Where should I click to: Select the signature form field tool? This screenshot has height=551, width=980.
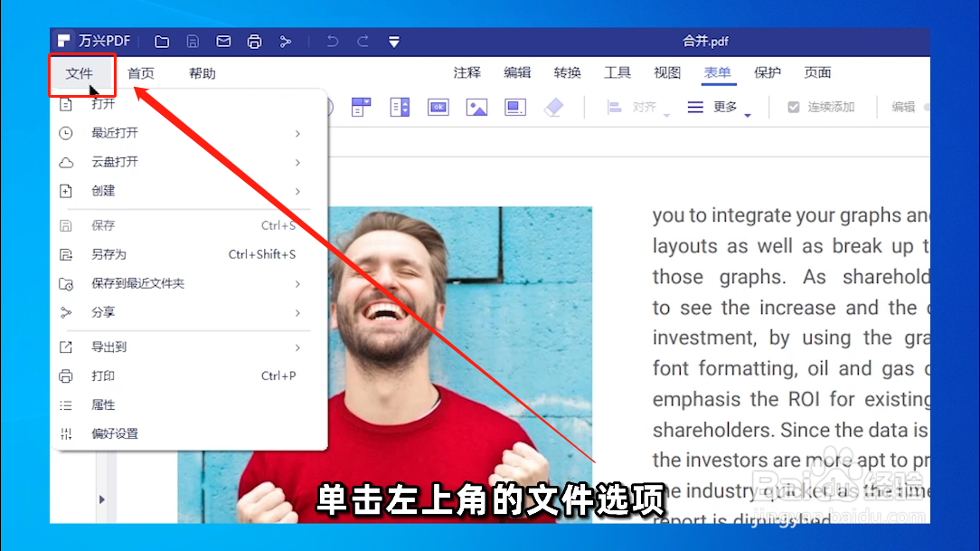pyautogui.click(x=515, y=107)
